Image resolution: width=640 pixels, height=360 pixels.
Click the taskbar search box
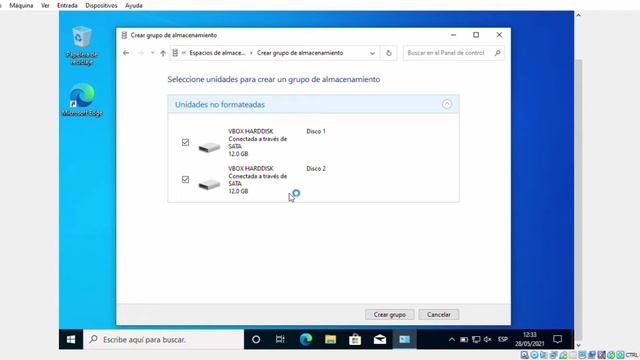164,339
